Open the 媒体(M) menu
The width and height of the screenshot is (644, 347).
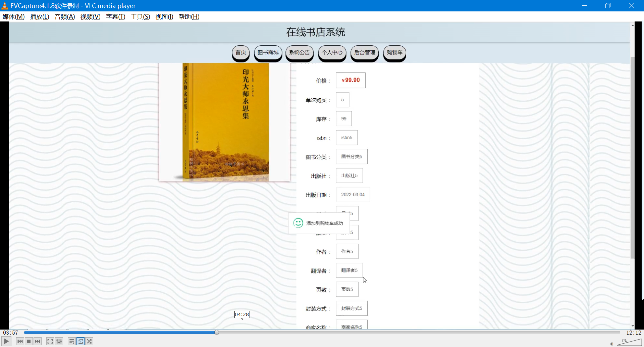(x=13, y=17)
